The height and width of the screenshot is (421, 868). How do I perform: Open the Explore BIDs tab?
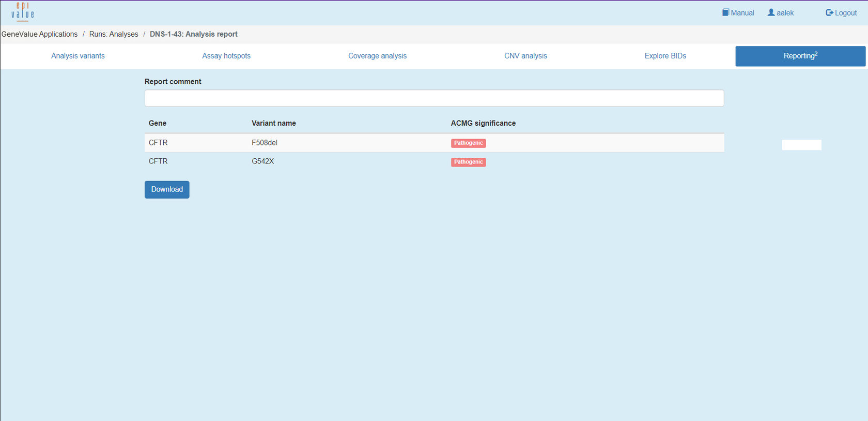(x=665, y=56)
